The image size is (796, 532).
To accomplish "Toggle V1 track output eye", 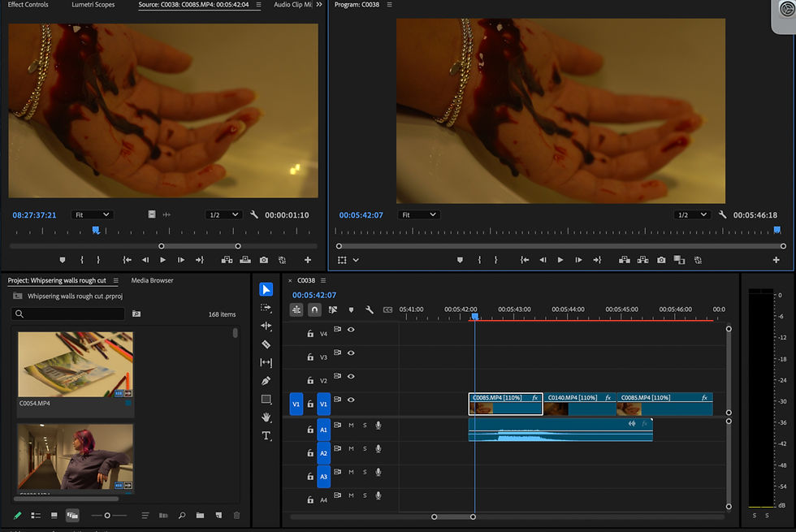I will (x=351, y=400).
